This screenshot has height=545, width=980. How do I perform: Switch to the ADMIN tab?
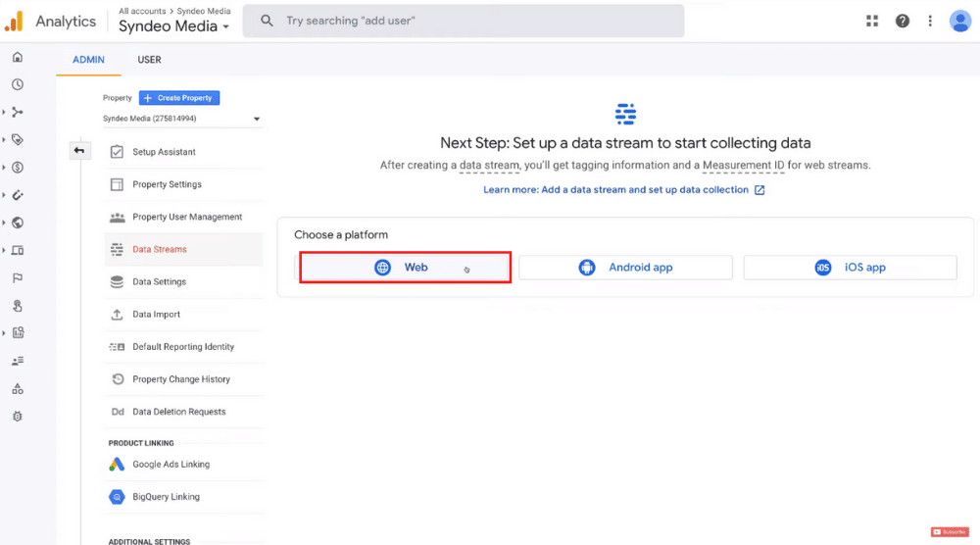[x=88, y=60]
